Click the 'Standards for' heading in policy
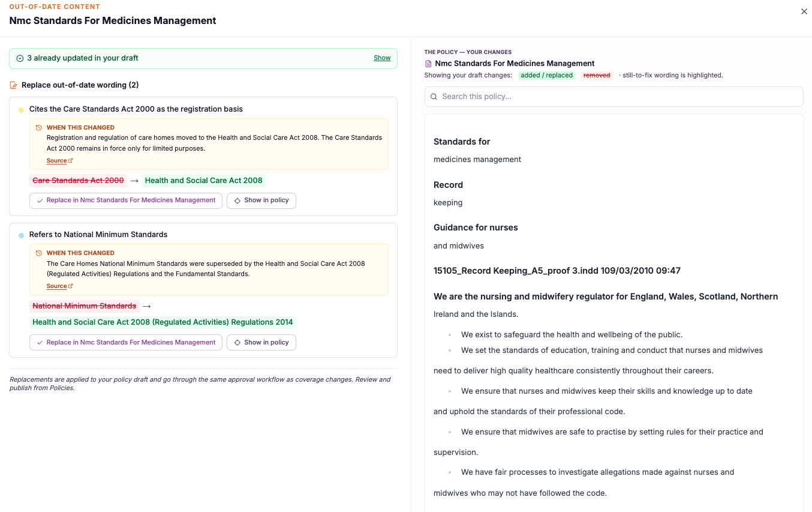 point(462,142)
